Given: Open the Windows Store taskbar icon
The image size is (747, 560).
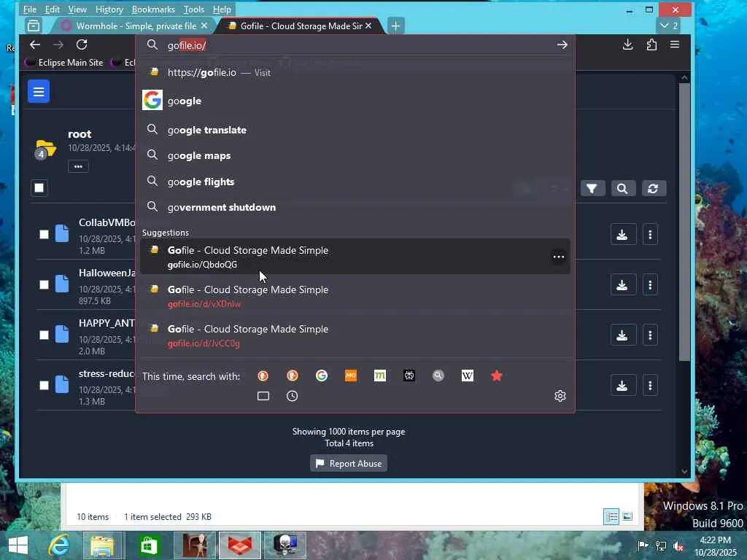Looking at the screenshot, I should (x=148, y=545).
